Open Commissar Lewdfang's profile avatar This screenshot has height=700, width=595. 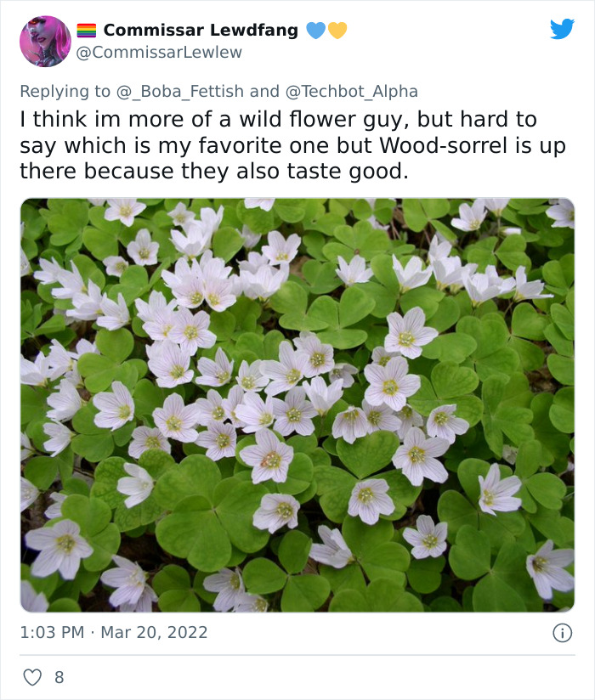point(45,41)
